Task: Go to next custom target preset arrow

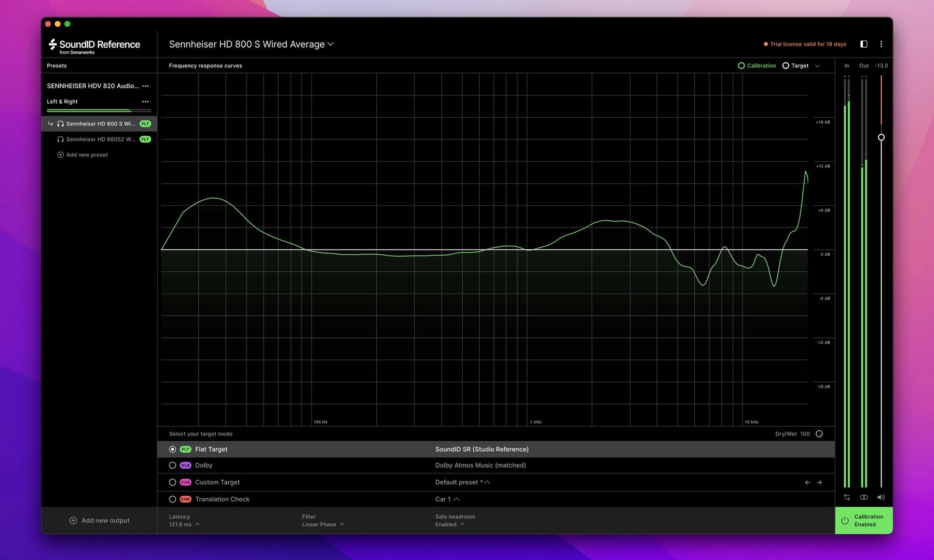Action: [819, 483]
